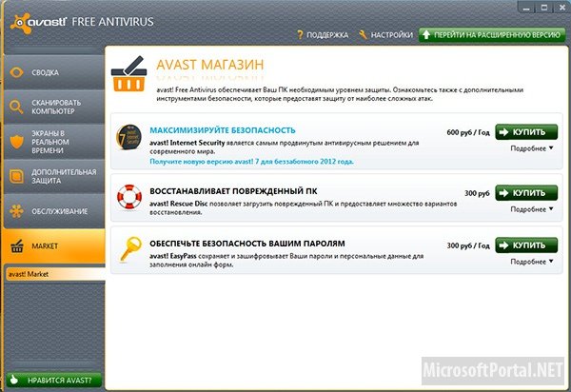This screenshot has height=392, width=571.
Task: Click the EasyPass golden key icon
Action: click(130, 249)
